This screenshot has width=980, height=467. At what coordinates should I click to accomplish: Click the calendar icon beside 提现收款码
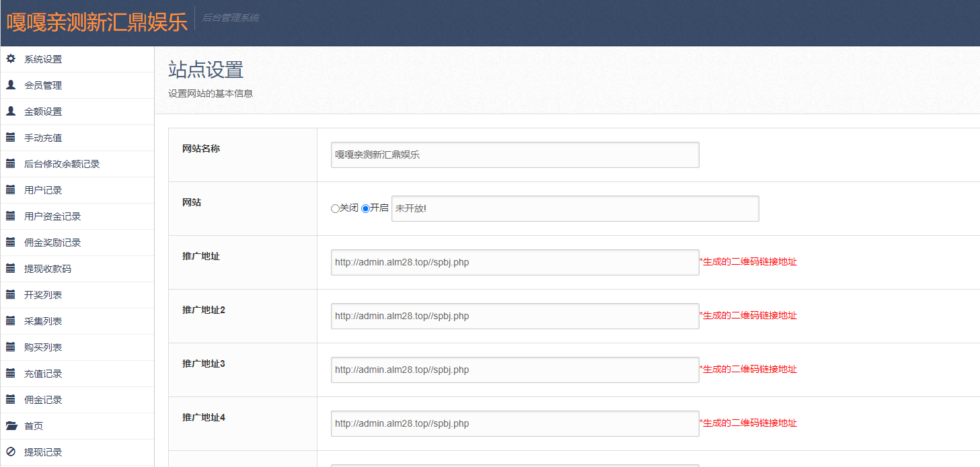(11, 269)
